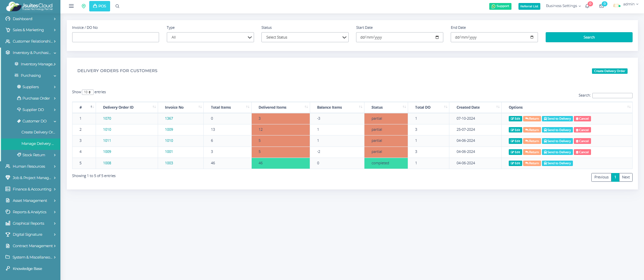The width and height of the screenshot is (644, 280).
Task: Click the hamburger menu icon
Action: click(x=71, y=6)
